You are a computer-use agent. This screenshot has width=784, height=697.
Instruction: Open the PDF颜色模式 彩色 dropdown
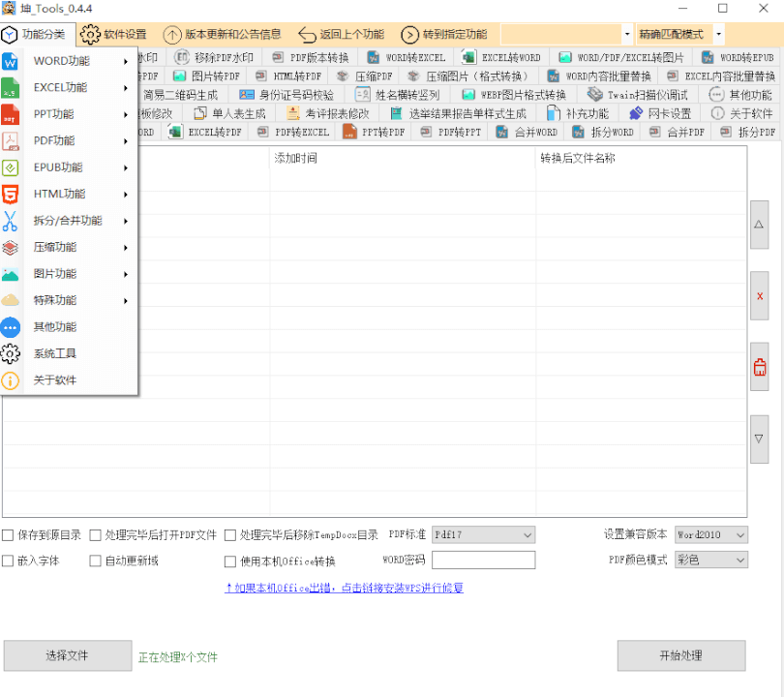tap(710, 560)
